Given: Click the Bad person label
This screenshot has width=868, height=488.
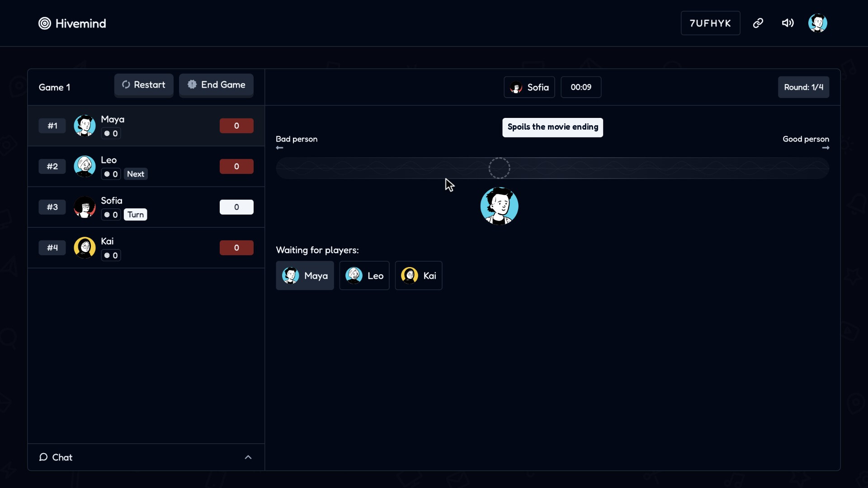Looking at the screenshot, I should click(297, 139).
